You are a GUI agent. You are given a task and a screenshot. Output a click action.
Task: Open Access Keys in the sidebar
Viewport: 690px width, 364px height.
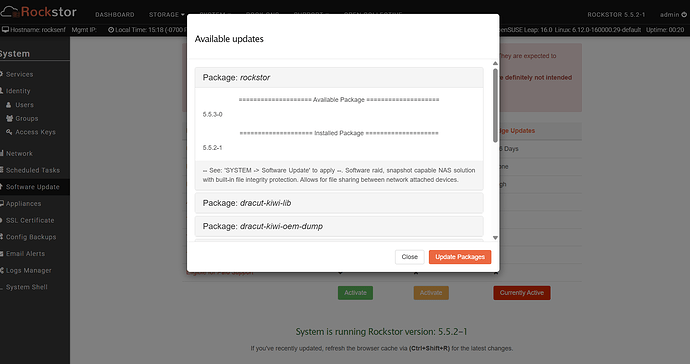[x=35, y=132]
